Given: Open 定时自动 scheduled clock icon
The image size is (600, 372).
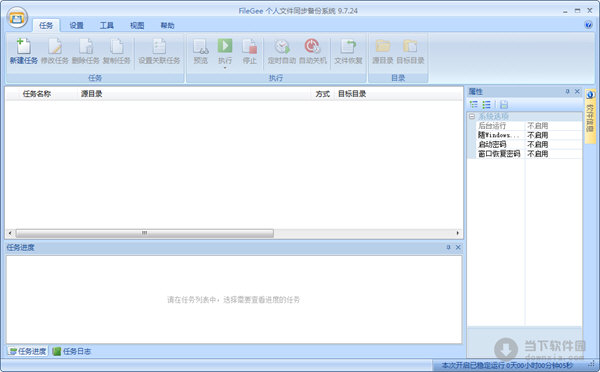Looking at the screenshot, I should point(282,46).
